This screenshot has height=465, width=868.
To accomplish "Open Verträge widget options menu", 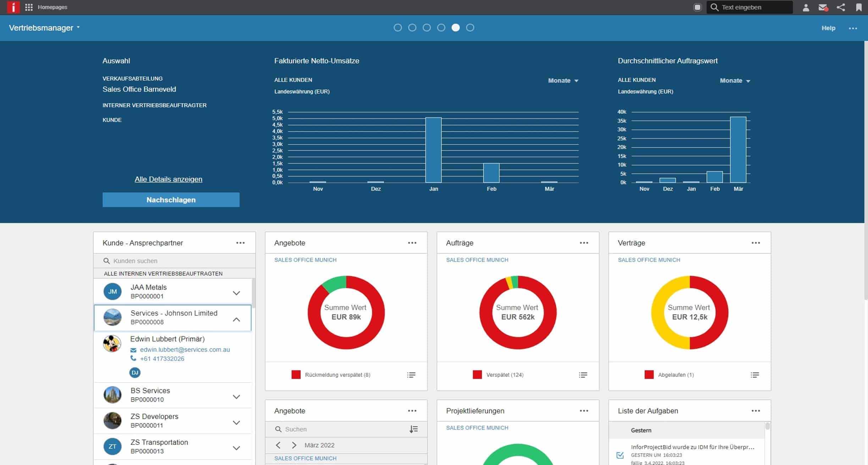I will [x=756, y=243].
